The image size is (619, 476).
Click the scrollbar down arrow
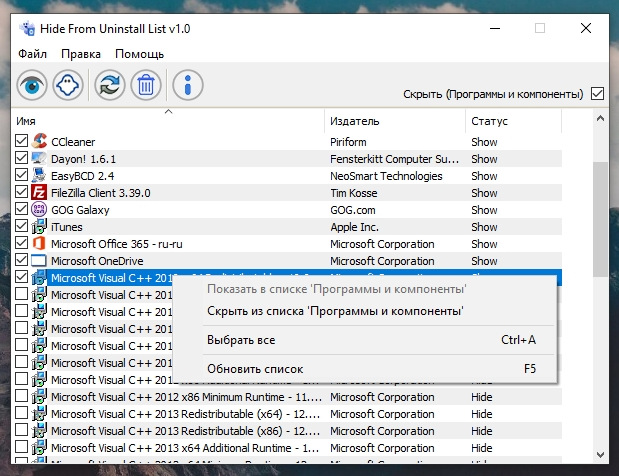(600, 455)
